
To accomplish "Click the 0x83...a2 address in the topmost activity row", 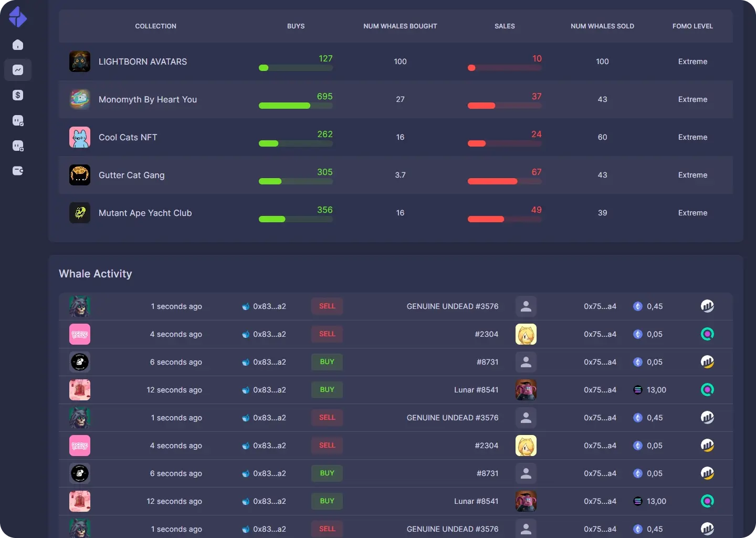I will tap(269, 306).
